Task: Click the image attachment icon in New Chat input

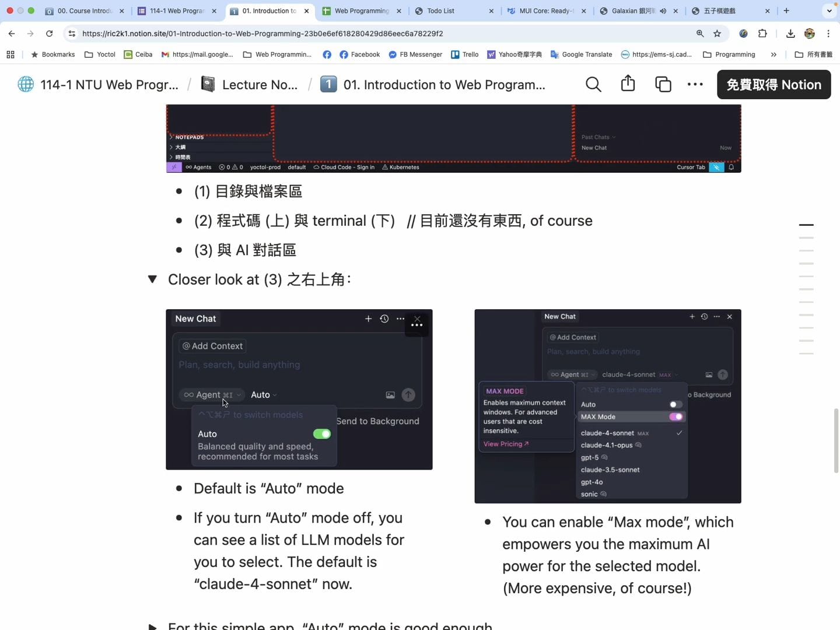Action: point(390,395)
